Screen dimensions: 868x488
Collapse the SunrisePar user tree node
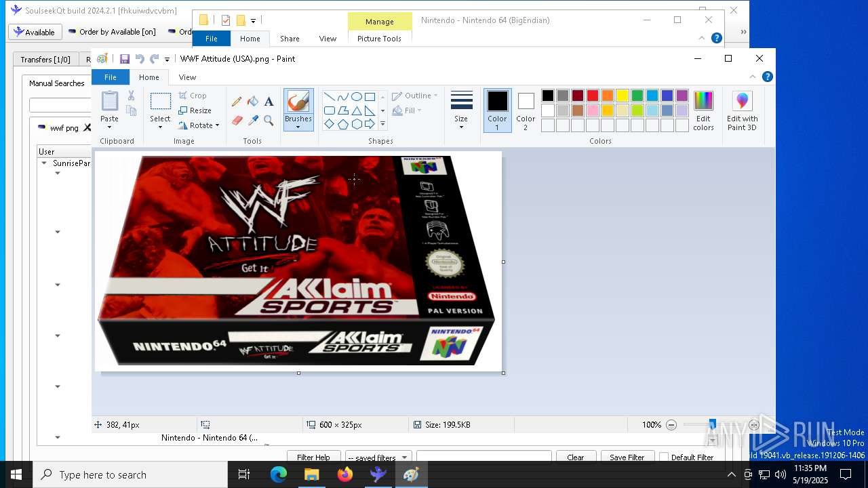(44, 163)
